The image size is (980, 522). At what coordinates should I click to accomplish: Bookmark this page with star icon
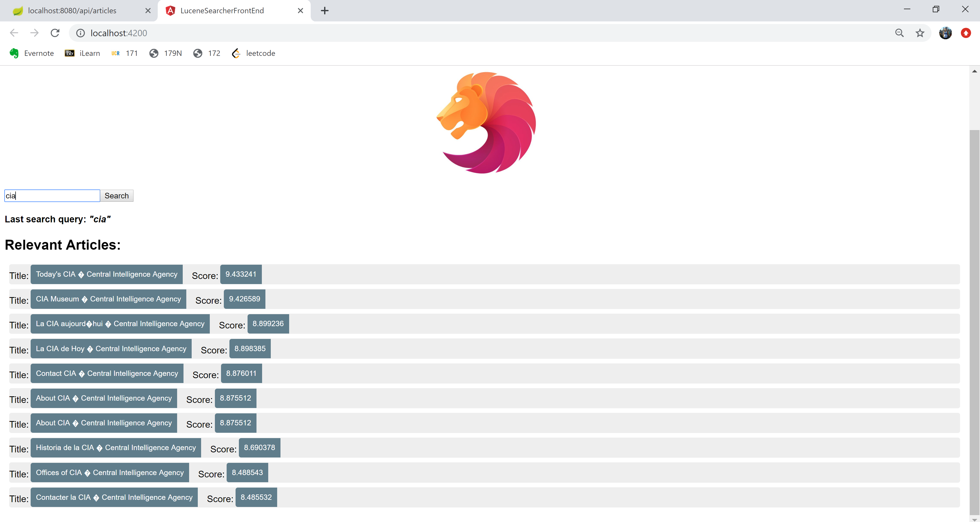920,33
